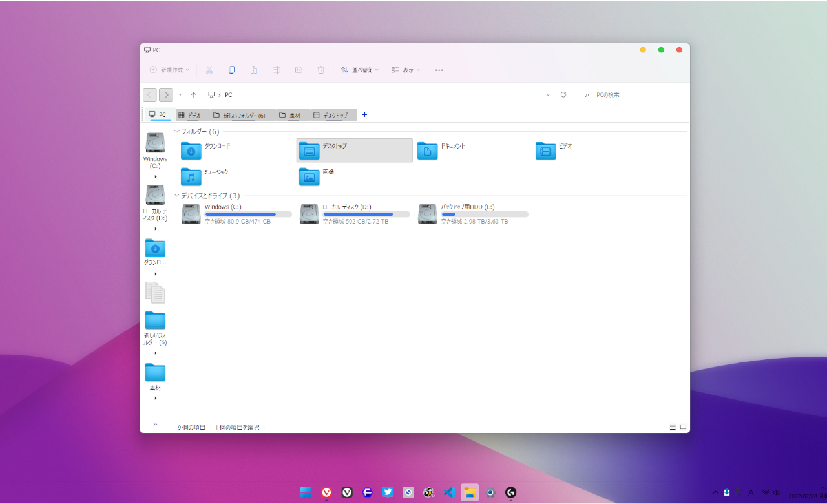Open the 新規作成 dropdown
The width and height of the screenshot is (827, 504).
coord(169,70)
